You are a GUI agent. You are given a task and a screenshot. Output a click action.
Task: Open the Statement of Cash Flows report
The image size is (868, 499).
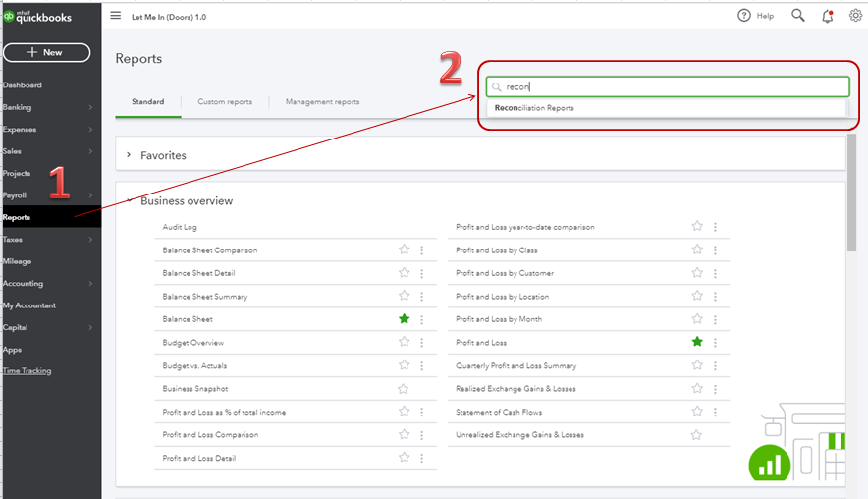coord(499,412)
